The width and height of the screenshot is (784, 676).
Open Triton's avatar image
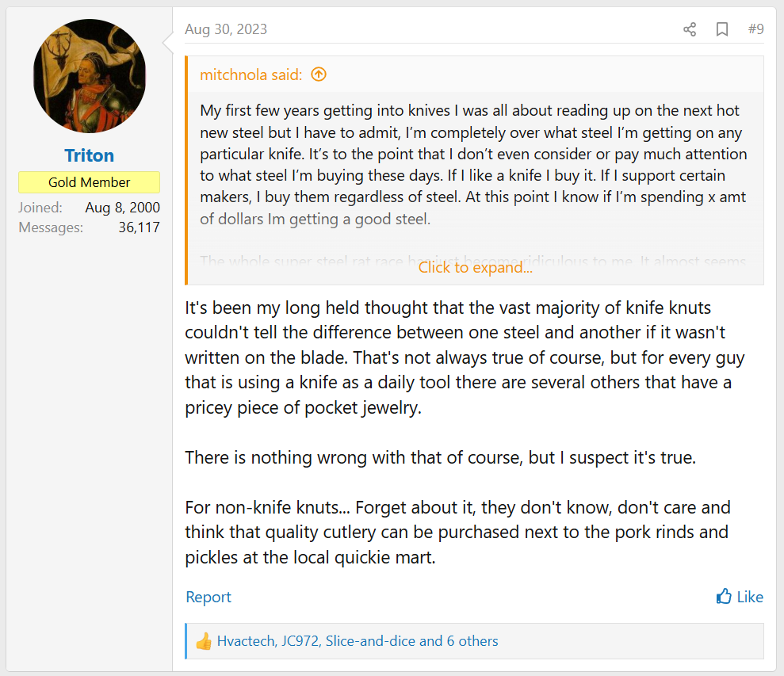click(90, 76)
